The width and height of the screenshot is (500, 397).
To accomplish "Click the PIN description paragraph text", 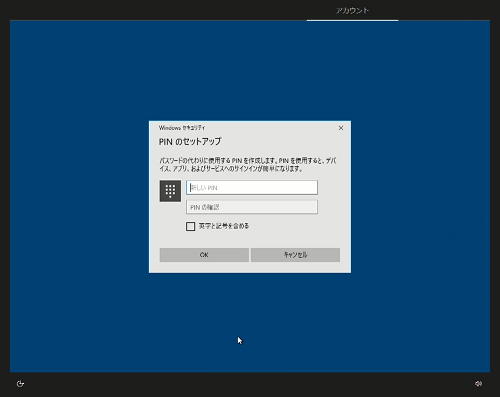I will [248, 165].
